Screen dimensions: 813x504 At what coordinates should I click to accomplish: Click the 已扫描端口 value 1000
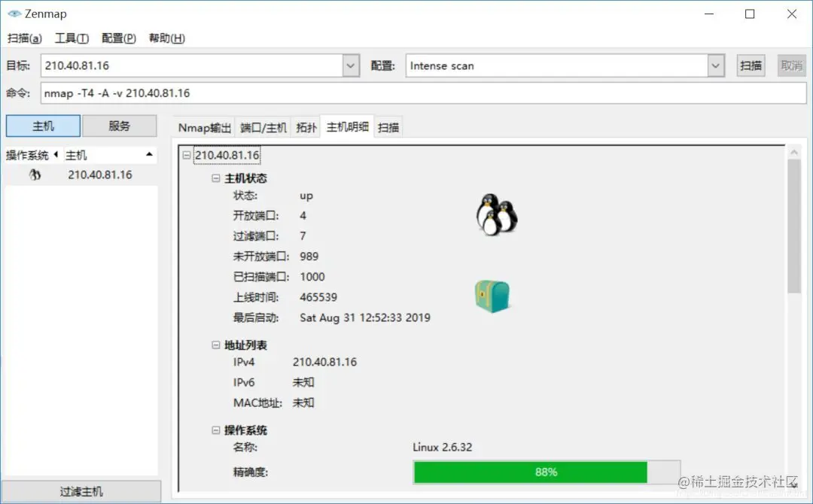tap(312, 277)
